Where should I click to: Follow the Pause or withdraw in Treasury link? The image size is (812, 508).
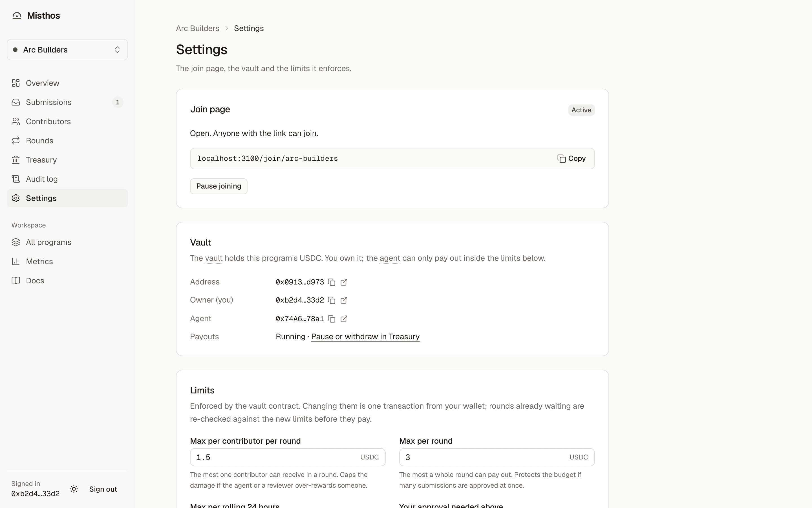click(x=365, y=337)
